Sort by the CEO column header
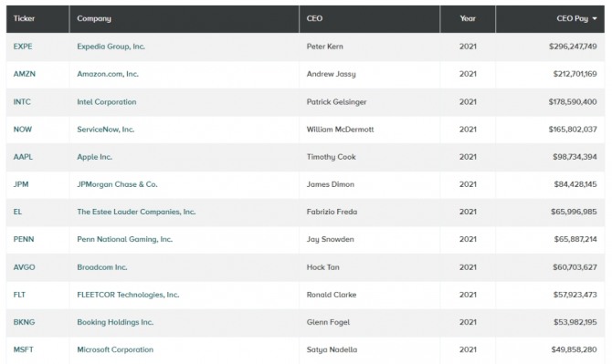Screen dimensions: 612x364 coord(314,18)
